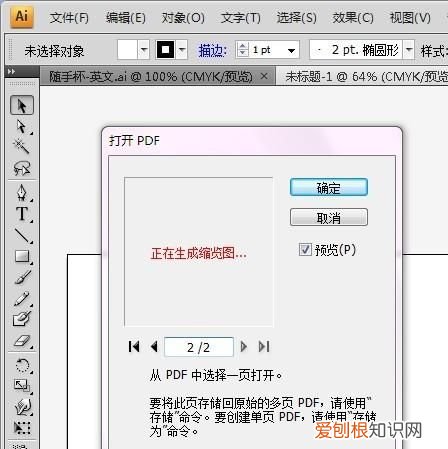
Task: Open the 文件(F) menu
Action: coord(69,17)
